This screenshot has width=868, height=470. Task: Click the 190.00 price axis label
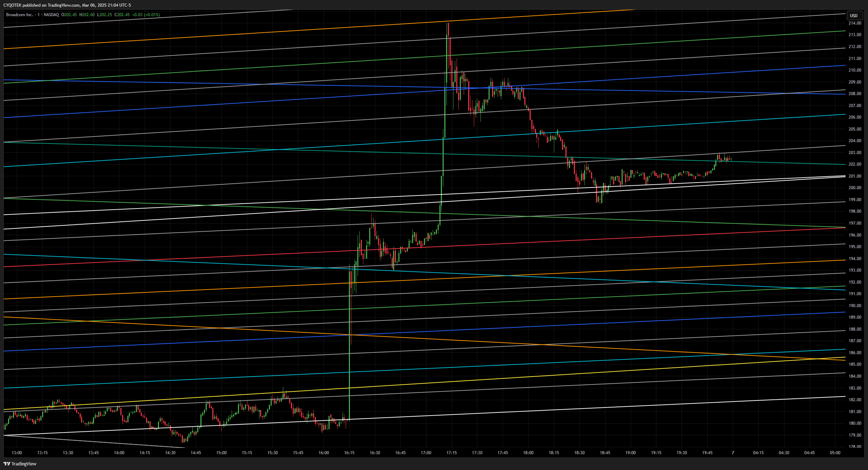tap(855, 306)
